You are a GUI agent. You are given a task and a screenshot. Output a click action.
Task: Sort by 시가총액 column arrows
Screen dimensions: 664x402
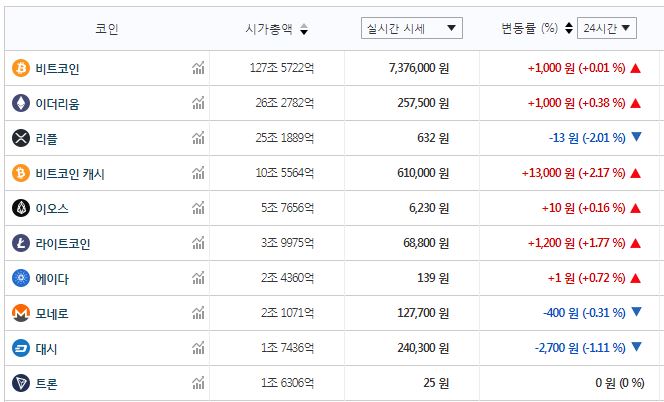304,29
